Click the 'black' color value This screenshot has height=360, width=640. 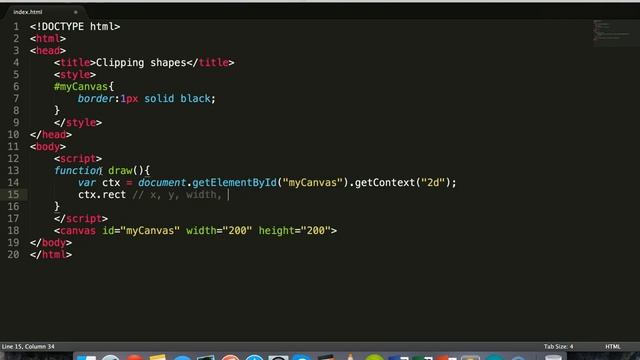point(196,98)
